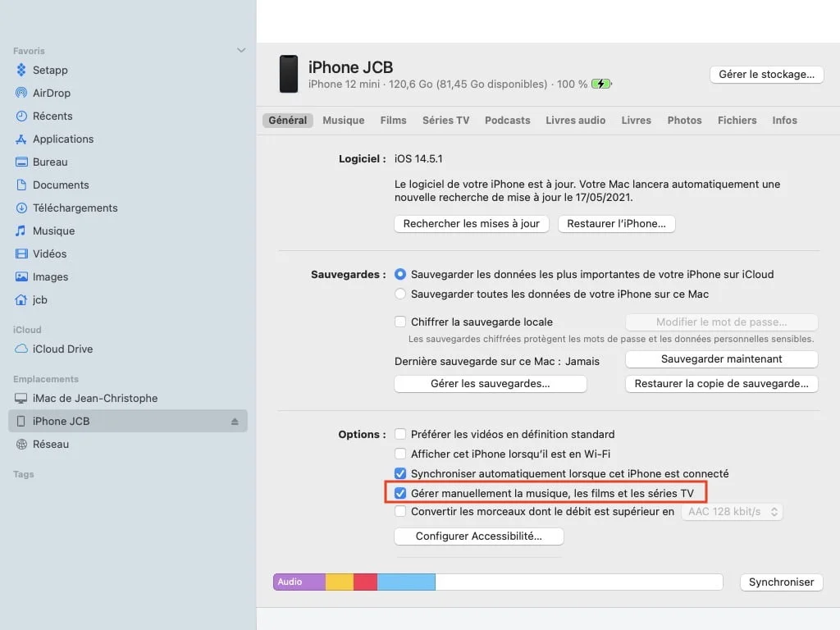This screenshot has width=840, height=630.
Task: Click the Récents clock icon
Action: pos(21,116)
